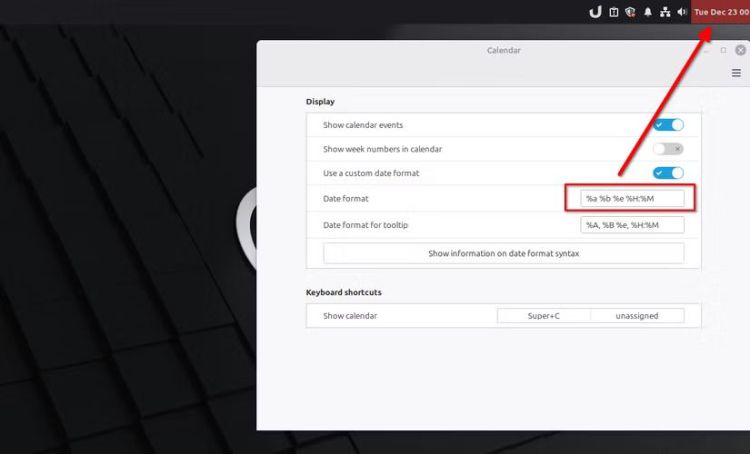Click the volume speaker icon
The image size is (750, 454).
[x=681, y=12]
